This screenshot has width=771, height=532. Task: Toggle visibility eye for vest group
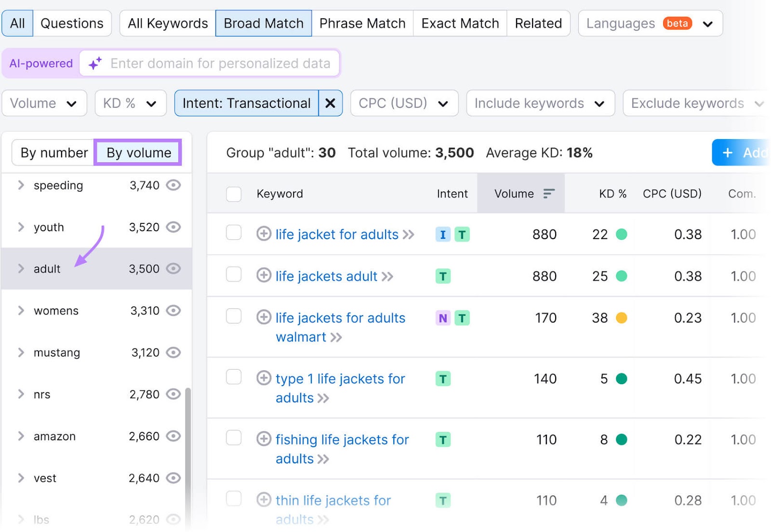[x=173, y=478]
